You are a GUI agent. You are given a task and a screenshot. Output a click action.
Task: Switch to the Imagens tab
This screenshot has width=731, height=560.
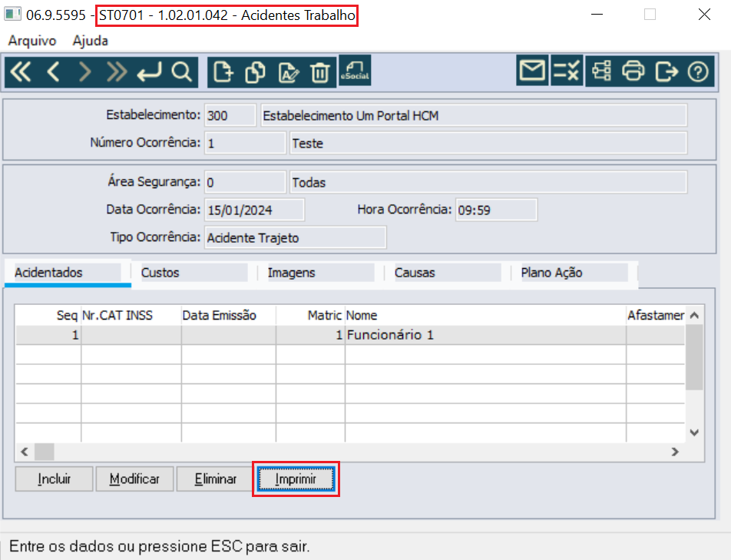click(x=320, y=273)
